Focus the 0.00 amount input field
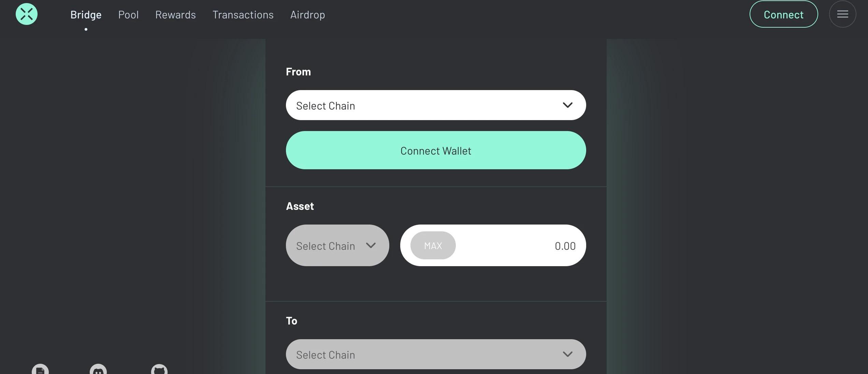Image resolution: width=868 pixels, height=374 pixels. point(519,245)
